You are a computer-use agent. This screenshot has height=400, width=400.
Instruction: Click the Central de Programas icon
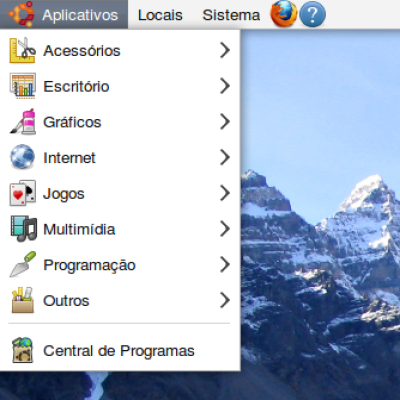point(22,350)
